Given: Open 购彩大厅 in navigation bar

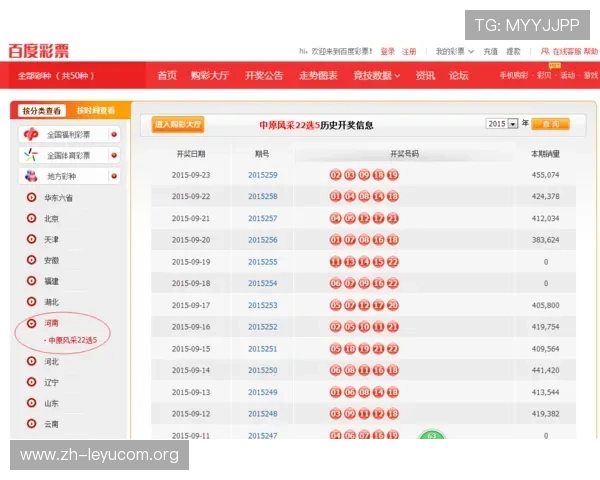Looking at the screenshot, I should pyautogui.click(x=210, y=75).
